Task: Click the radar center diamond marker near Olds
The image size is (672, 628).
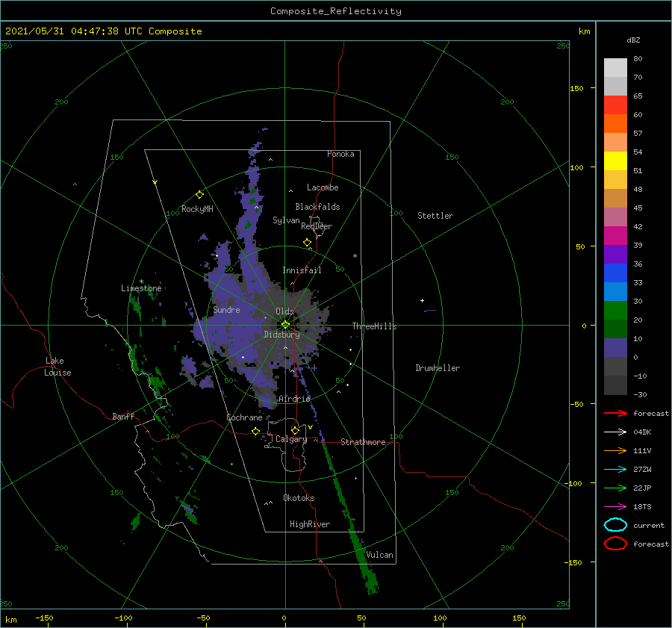Action: click(285, 325)
